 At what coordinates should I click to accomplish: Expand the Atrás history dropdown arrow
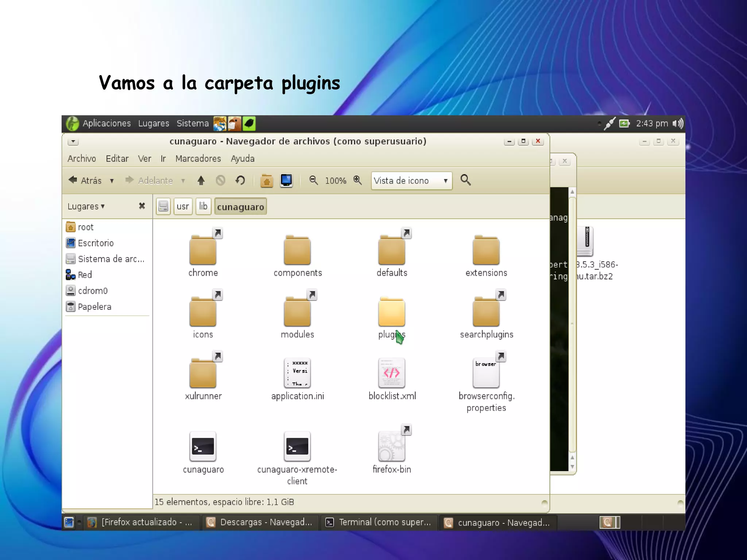(x=112, y=181)
